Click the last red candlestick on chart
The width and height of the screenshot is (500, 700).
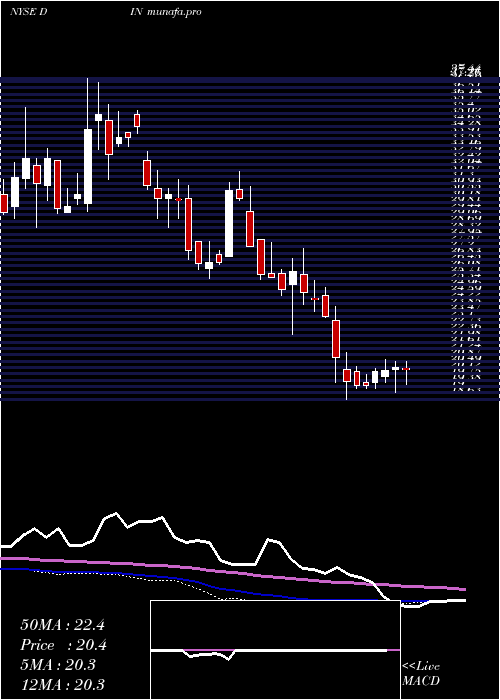tap(406, 369)
